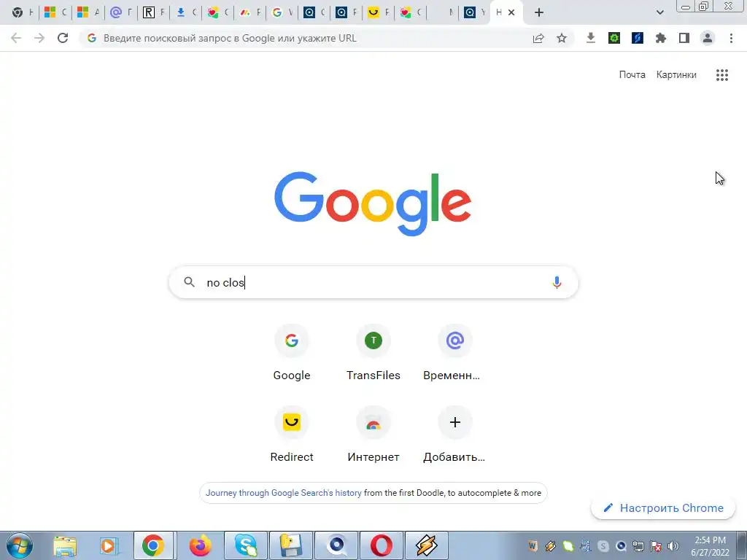Open the floppy disk app on taskbar
The width and height of the screenshot is (747, 560).
[x=291, y=545]
